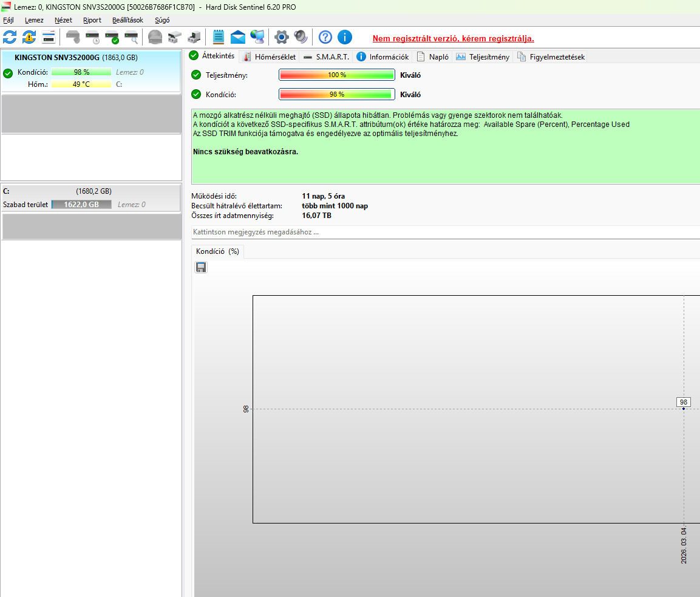
Task: Click the 49 °C temperature bar
Action: (x=81, y=84)
